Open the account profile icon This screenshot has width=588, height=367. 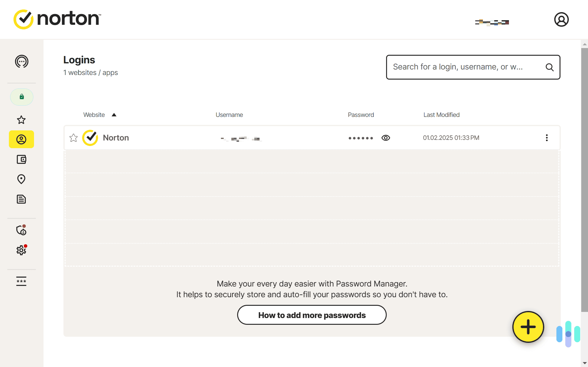[561, 20]
